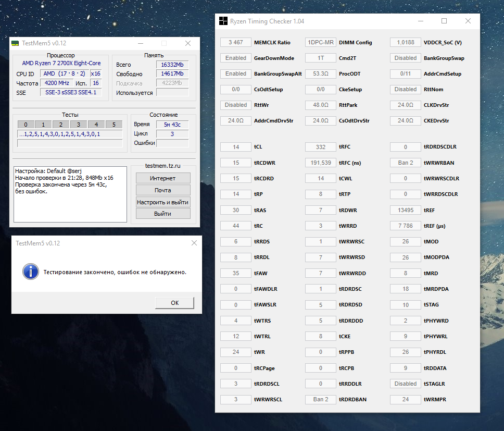Click the GearDownMode Enabled field
Screen dimensions: 504x431
[236, 58]
